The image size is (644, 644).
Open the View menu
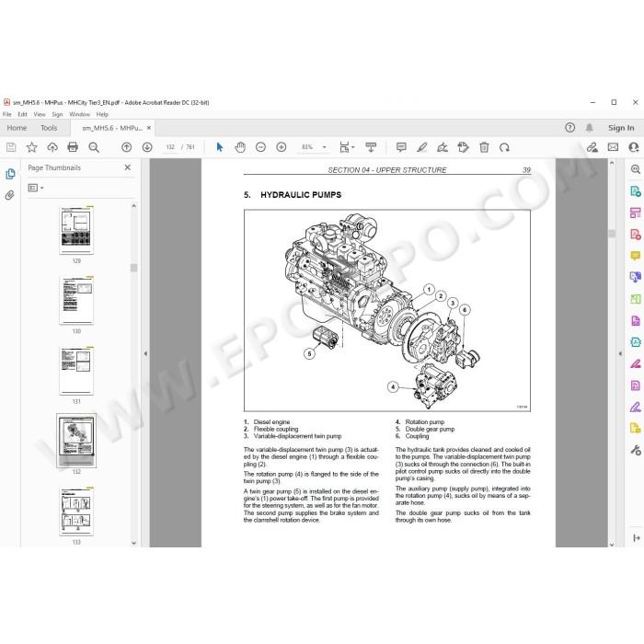(x=40, y=114)
